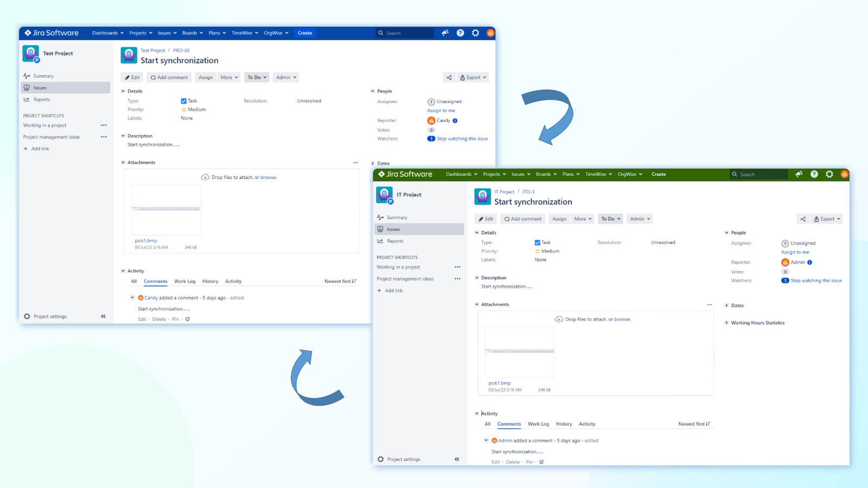Viewport: 868px width, 488px height.
Task: Open ITO-3 breadcrumb link
Action: click(x=528, y=192)
